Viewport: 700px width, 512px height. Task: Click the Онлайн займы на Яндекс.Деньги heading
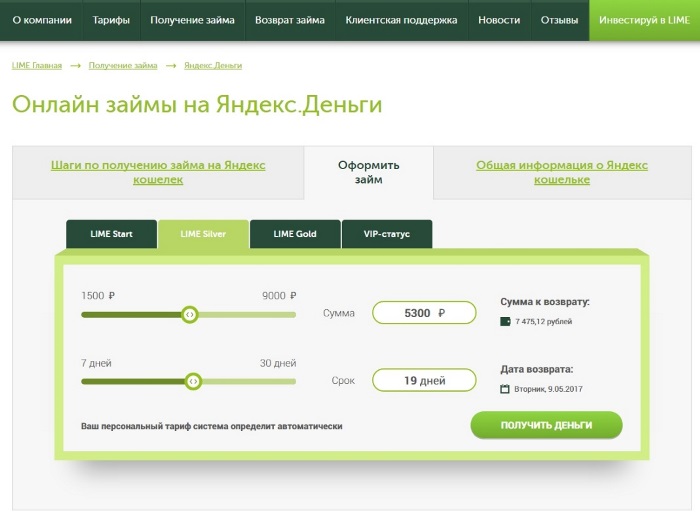point(197,105)
